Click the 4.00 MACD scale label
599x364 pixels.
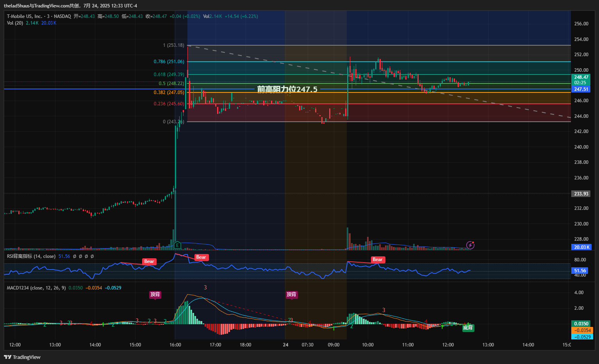coord(579,293)
